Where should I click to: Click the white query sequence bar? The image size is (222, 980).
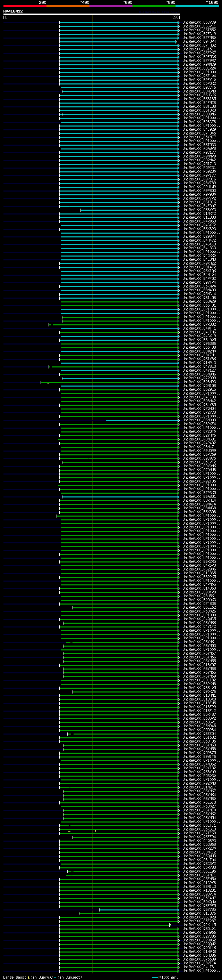[x=92, y=15]
